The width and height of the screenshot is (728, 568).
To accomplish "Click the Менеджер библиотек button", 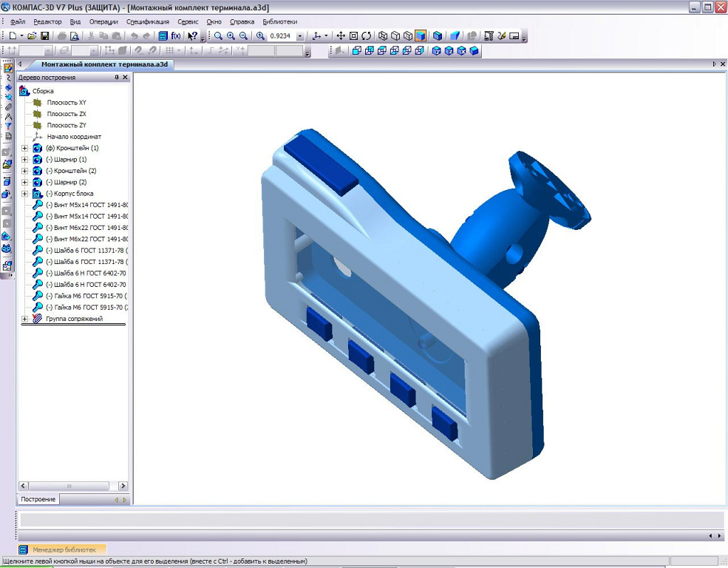I will coord(62,550).
